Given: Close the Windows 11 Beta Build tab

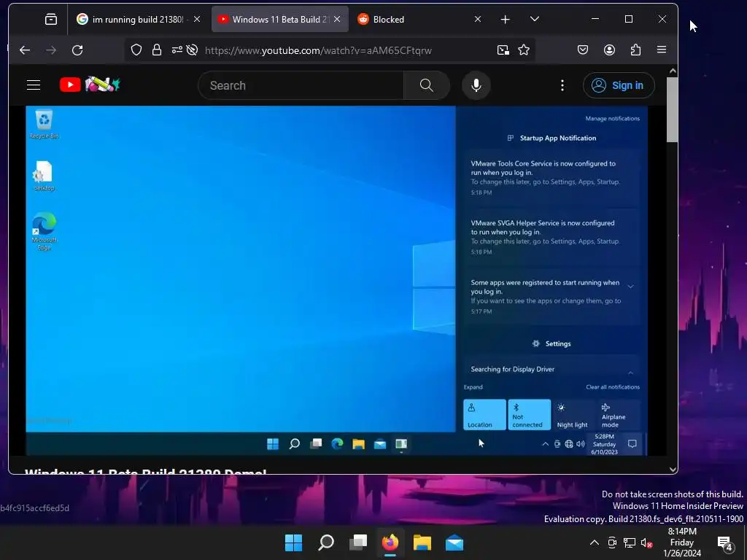Looking at the screenshot, I should click(337, 19).
